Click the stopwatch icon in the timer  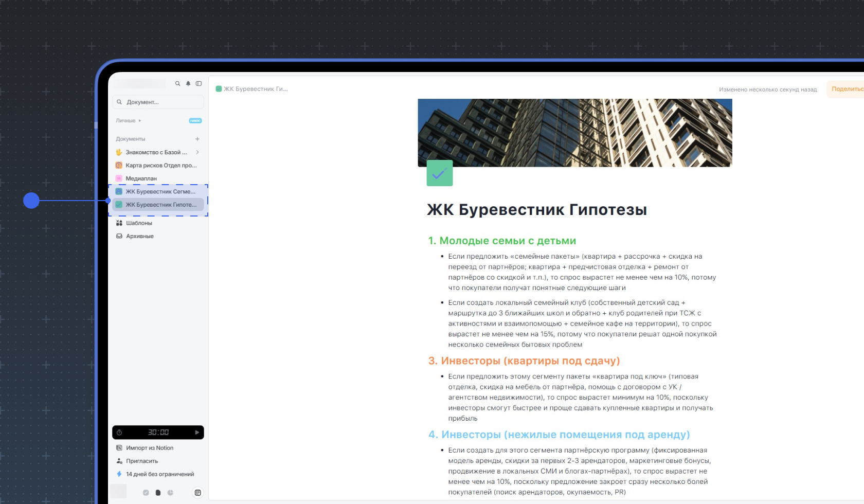(119, 433)
